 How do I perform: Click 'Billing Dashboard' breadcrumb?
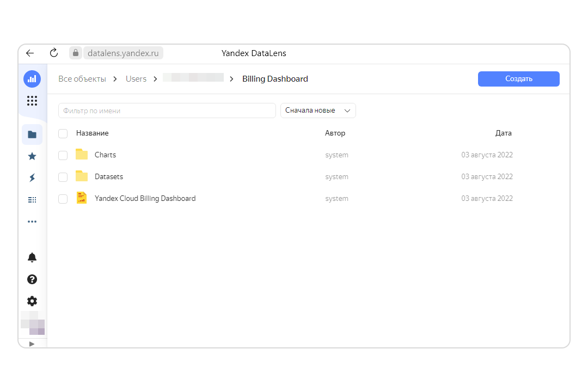point(275,79)
